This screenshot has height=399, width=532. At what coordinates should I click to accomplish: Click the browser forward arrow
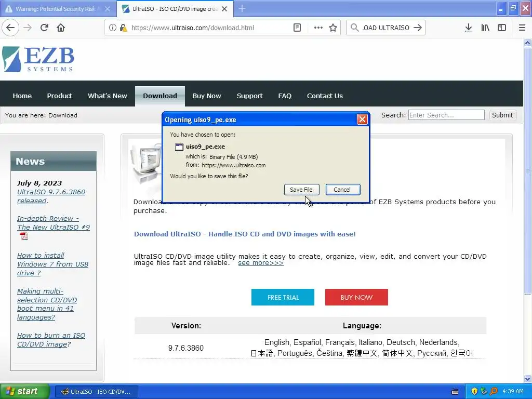click(x=28, y=28)
